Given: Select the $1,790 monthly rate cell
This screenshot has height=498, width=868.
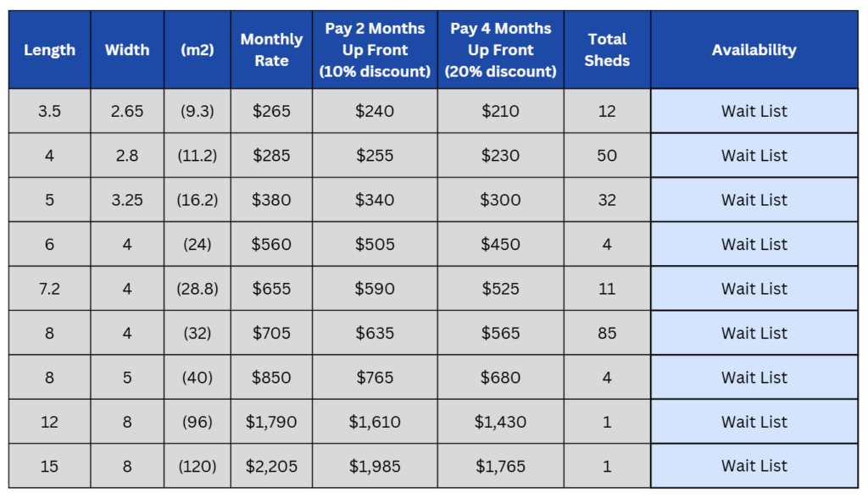Looking at the screenshot, I should (271, 422).
